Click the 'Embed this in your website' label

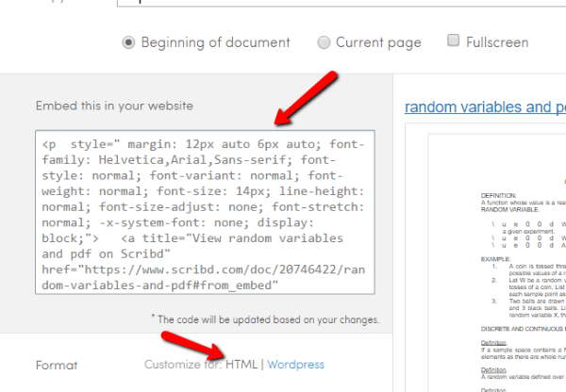tap(114, 106)
